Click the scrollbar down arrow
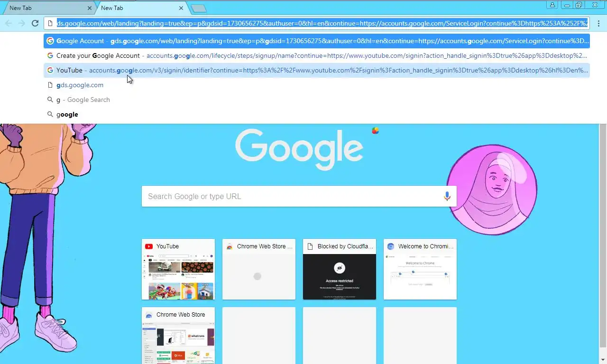Viewport: 607px width, 364px height. tap(603, 360)
